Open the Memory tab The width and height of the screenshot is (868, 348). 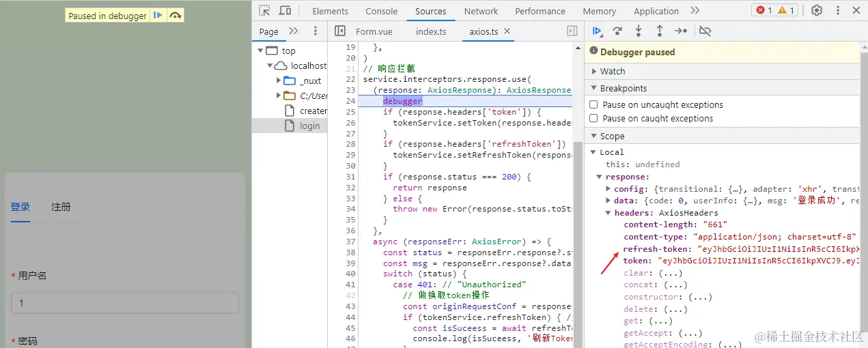(x=600, y=11)
